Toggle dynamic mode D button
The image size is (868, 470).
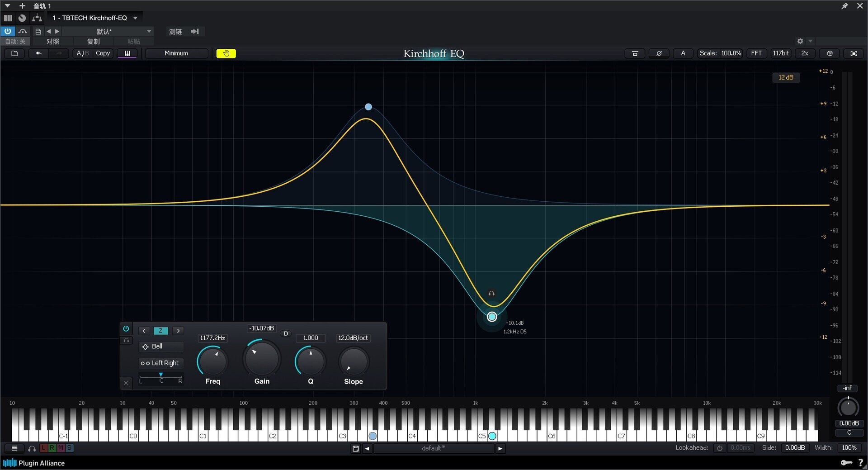click(286, 333)
